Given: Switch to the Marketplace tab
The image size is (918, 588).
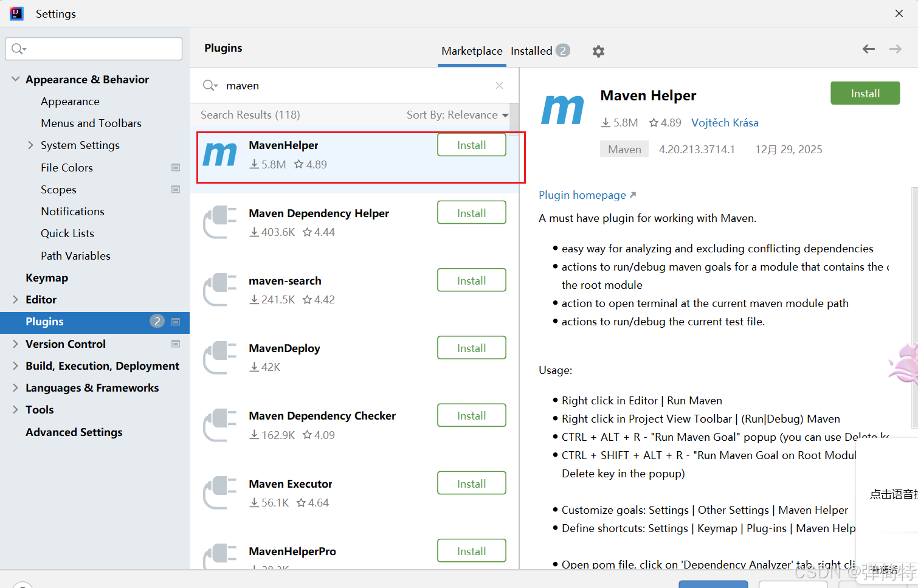Looking at the screenshot, I should [472, 51].
